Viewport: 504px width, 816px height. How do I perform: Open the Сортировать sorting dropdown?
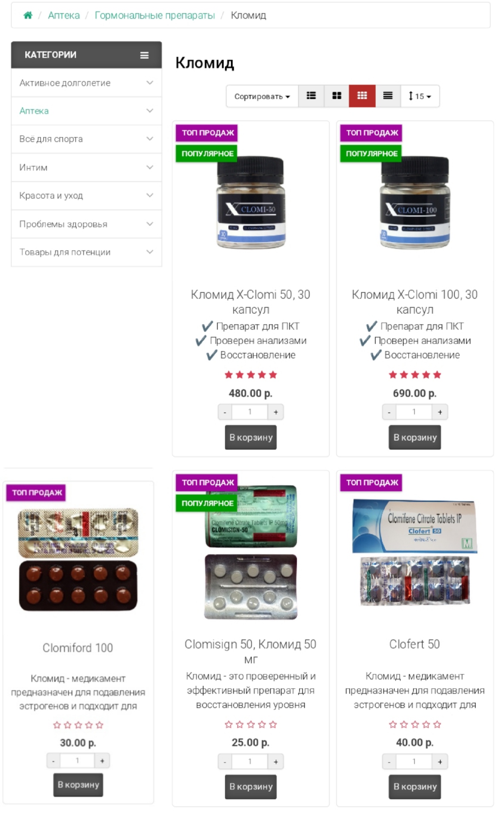[x=262, y=96]
